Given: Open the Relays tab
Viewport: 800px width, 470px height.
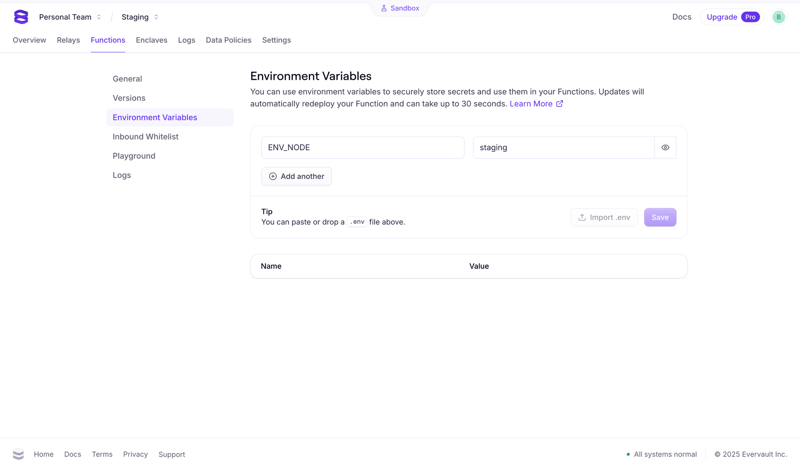Looking at the screenshot, I should pos(68,40).
